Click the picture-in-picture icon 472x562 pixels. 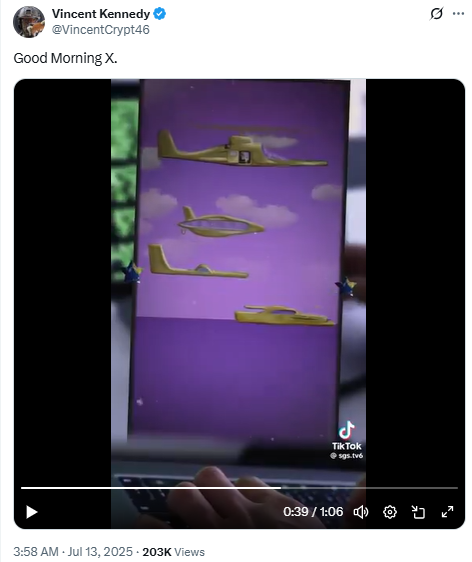point(418,512)
